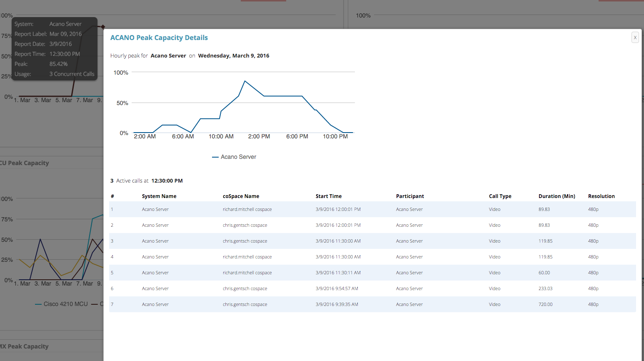Select Participant Acano Server in row 3

[409, 241]
